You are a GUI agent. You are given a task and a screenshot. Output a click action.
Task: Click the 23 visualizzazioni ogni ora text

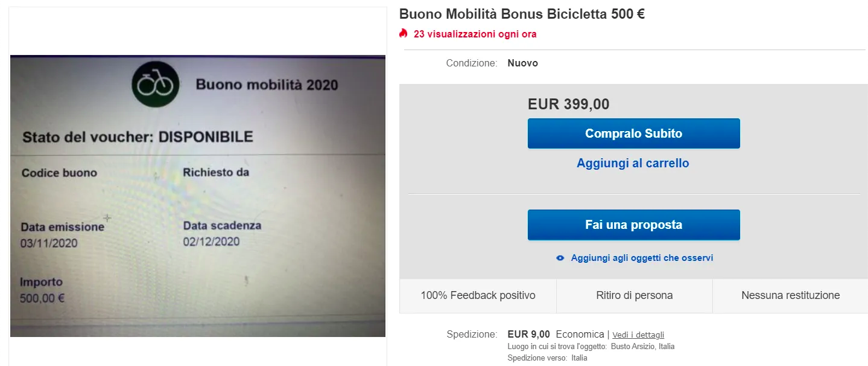475,34
